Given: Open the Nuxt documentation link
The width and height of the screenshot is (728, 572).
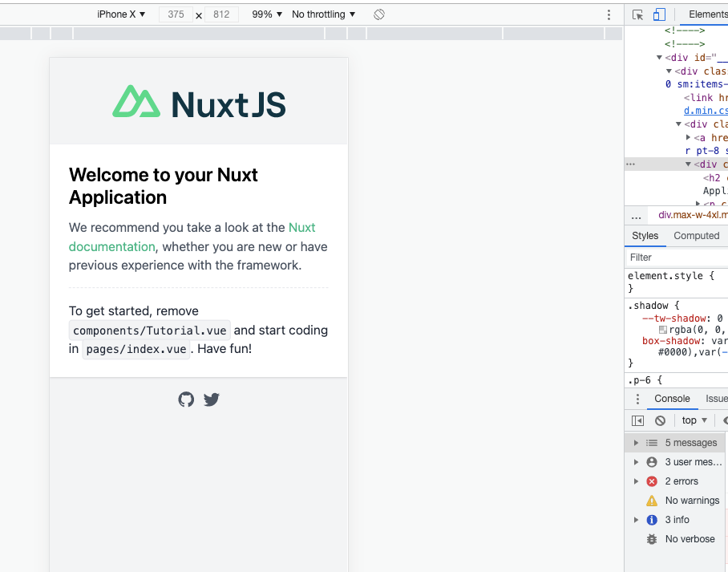Looking at the screenshot, I should click(192, 237).
